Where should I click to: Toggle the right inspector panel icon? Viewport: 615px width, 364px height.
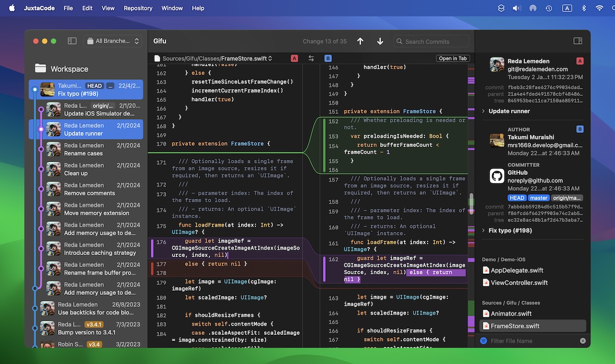pos(578,41)
